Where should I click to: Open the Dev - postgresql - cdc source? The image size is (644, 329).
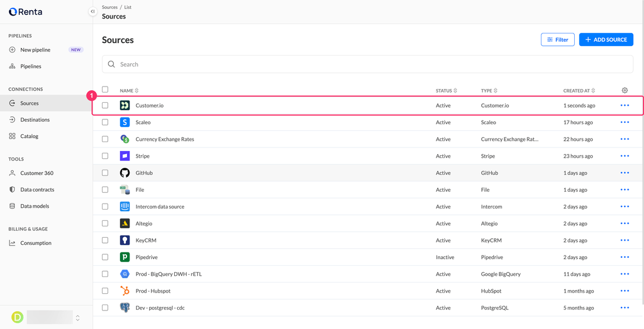coord(160,308)
